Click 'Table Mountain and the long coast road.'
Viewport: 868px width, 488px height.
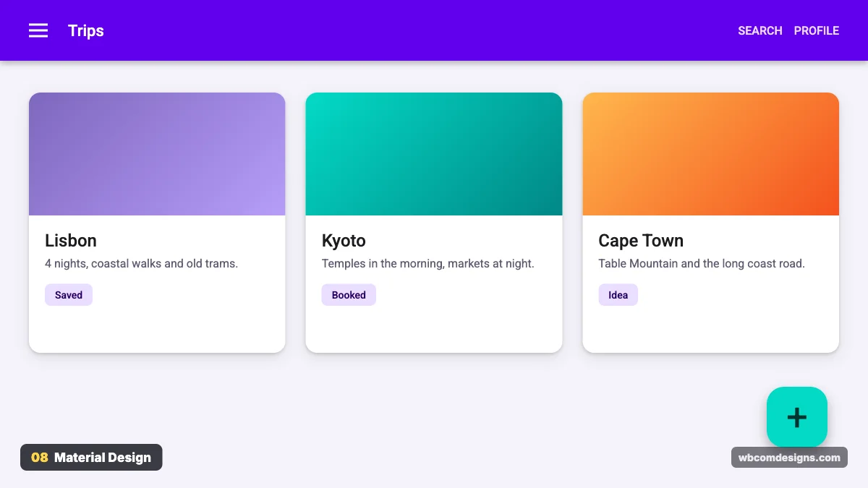pos(702,264)
